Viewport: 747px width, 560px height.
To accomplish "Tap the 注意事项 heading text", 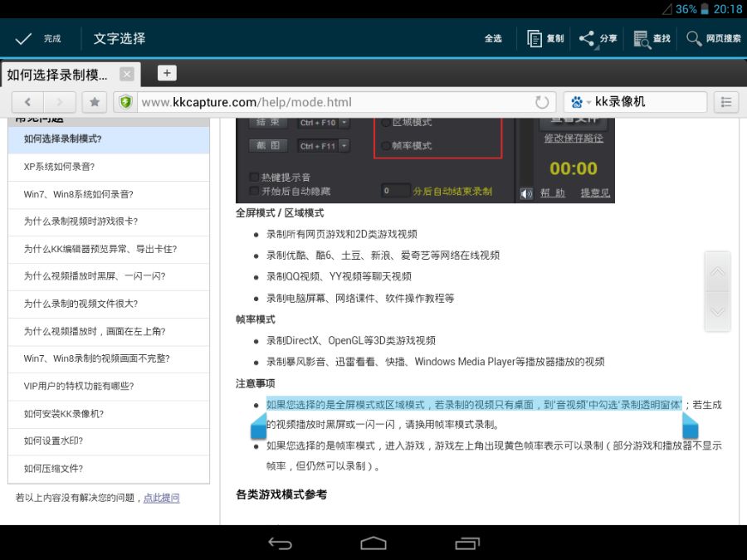I will 256,383.
